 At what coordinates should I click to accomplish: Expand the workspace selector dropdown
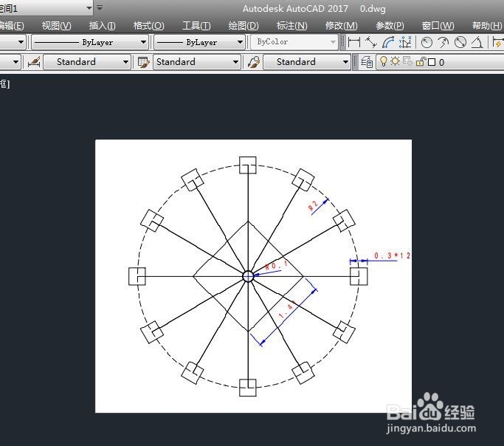tap(89, 8)
